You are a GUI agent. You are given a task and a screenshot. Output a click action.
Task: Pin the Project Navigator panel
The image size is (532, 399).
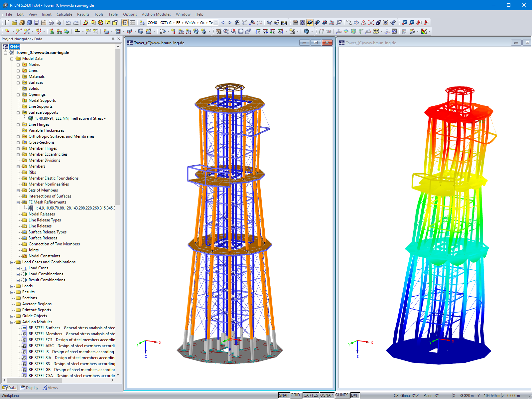[x=114, y=39]
